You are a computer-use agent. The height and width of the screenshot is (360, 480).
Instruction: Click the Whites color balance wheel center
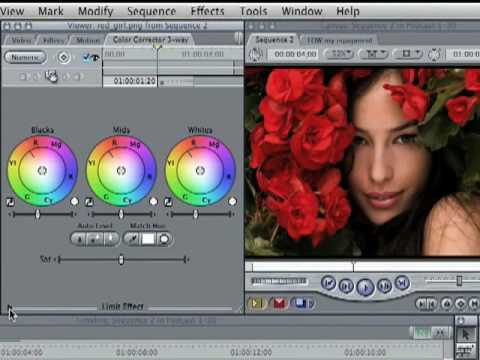[200, 171]
